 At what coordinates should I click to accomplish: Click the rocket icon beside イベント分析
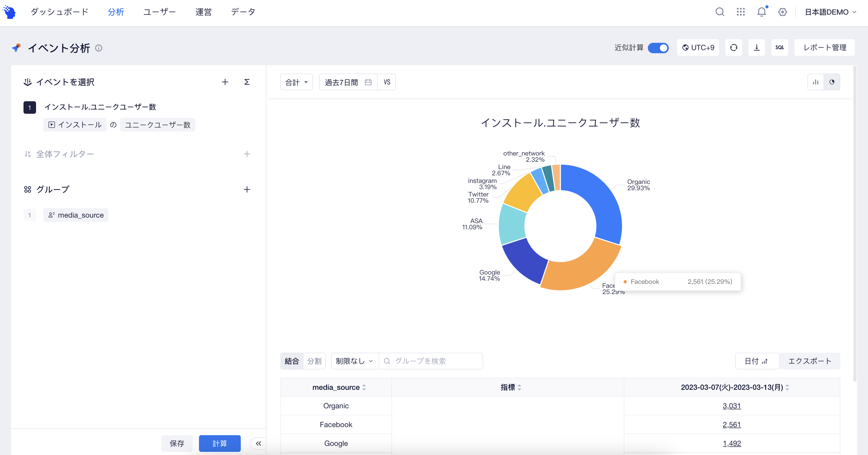pos(16,48)
